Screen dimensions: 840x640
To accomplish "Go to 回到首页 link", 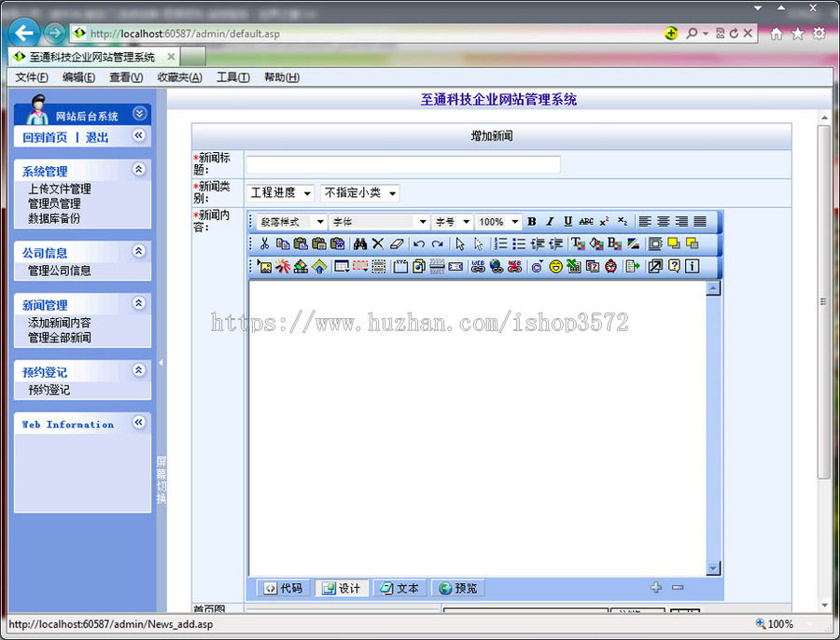I will point(45,138).
